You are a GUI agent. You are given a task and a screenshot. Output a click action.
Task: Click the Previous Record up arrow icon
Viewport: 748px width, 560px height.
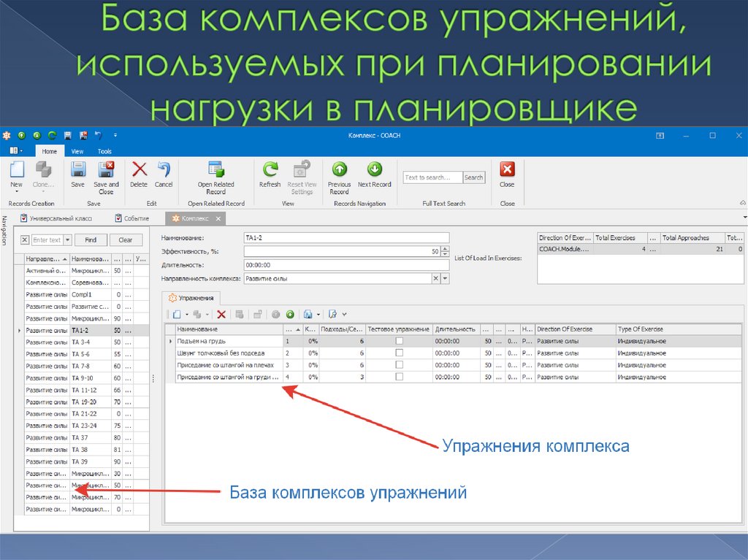[x=339, y=169]
